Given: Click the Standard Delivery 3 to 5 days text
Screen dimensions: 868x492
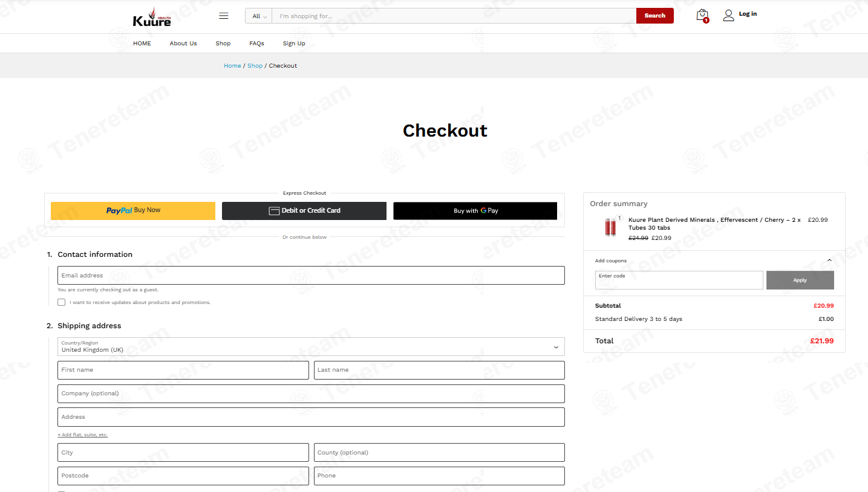Looking at the screenshot, I should pos(639,319).
